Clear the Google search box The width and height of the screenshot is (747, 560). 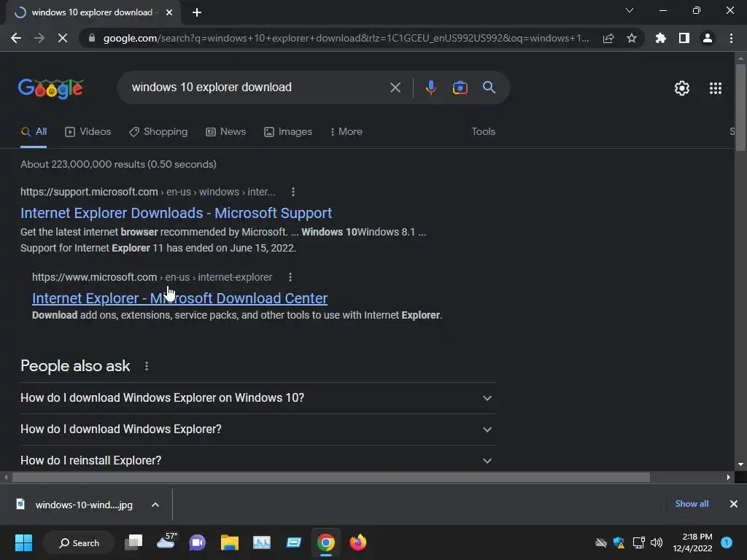click(395, 87)
